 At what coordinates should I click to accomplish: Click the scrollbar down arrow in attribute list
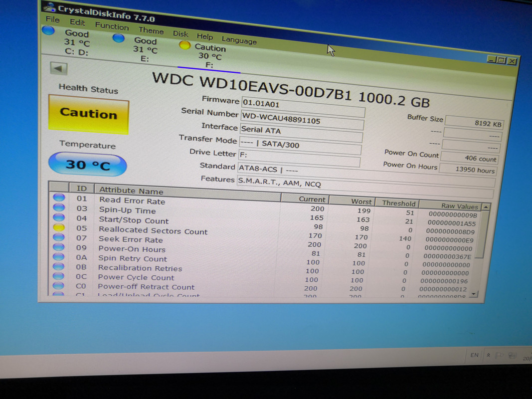pyautogui.click(x=474, y=294)
